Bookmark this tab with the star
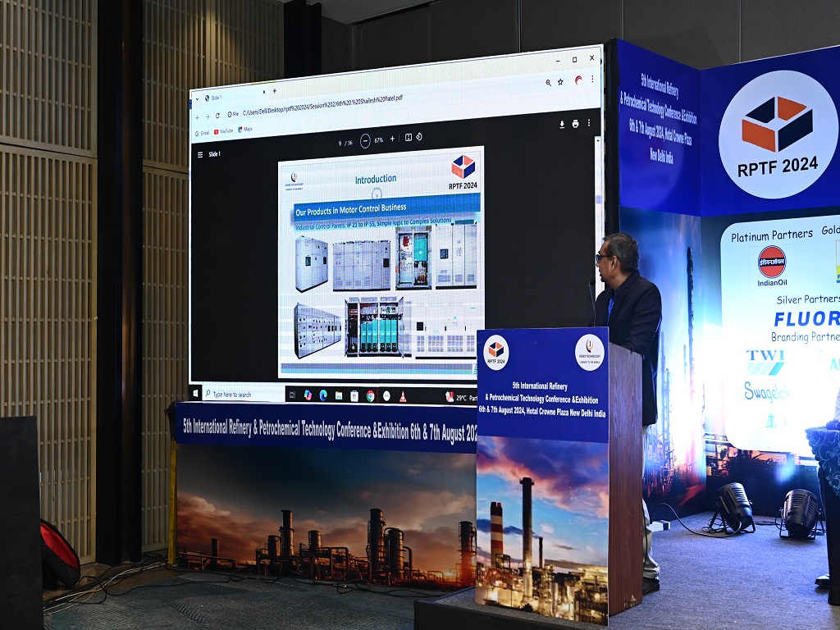The image size is (840, 630). [x=560, y=82]
